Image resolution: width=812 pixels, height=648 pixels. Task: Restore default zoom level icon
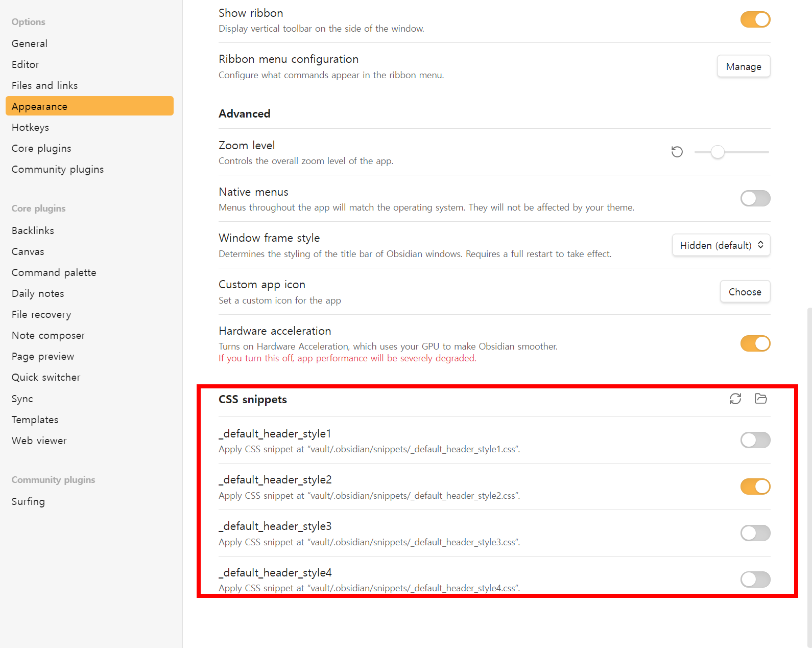pos(677,152)
